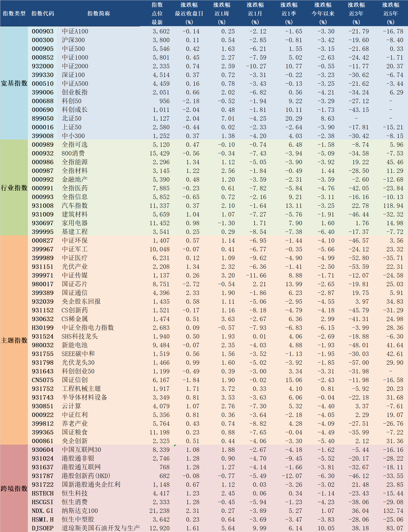Select the 中证全指电力指数 name cell

[88, 327]
